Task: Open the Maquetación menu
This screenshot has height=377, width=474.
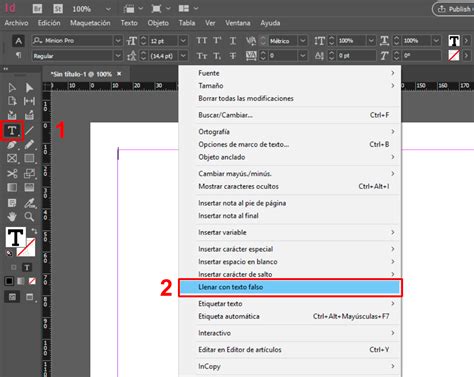Action: [x=90, y=23]
